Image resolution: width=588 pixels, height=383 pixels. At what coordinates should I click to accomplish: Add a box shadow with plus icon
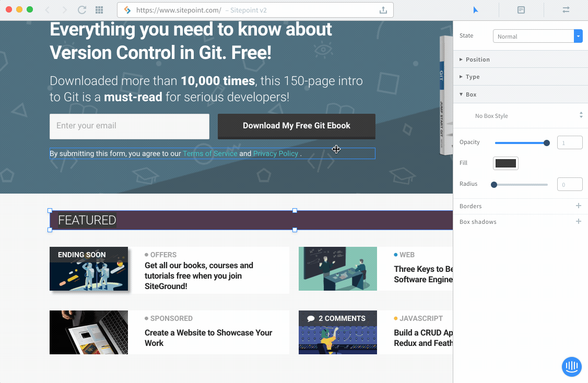point(578,221)
